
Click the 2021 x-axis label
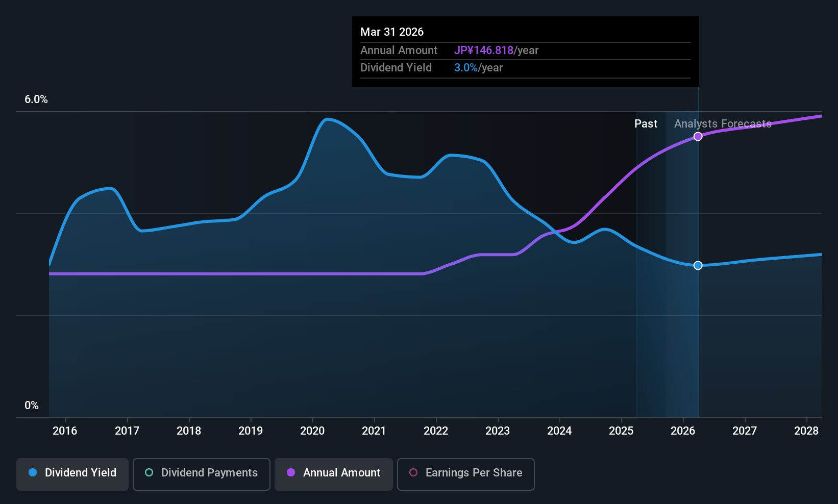(374, 431)
